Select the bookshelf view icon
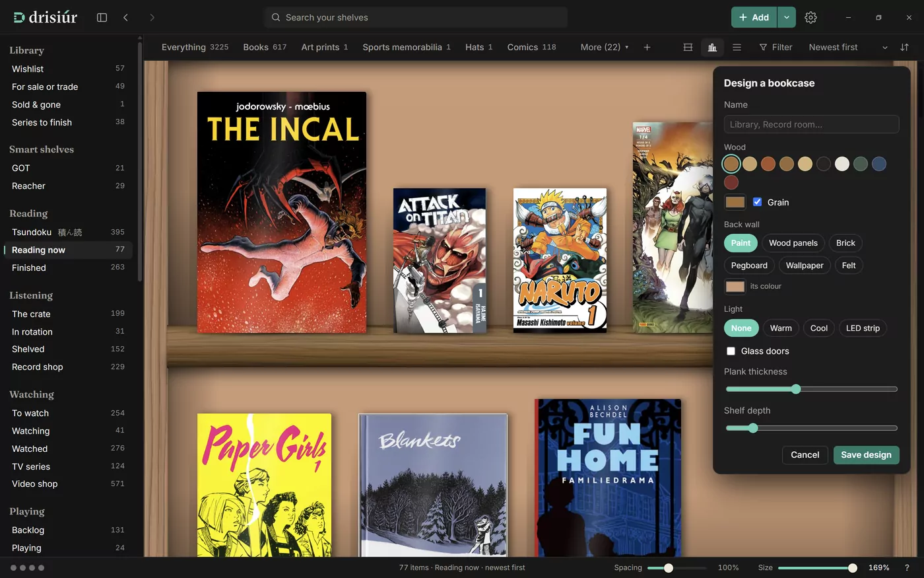924x578 pixels. [712, 48]
